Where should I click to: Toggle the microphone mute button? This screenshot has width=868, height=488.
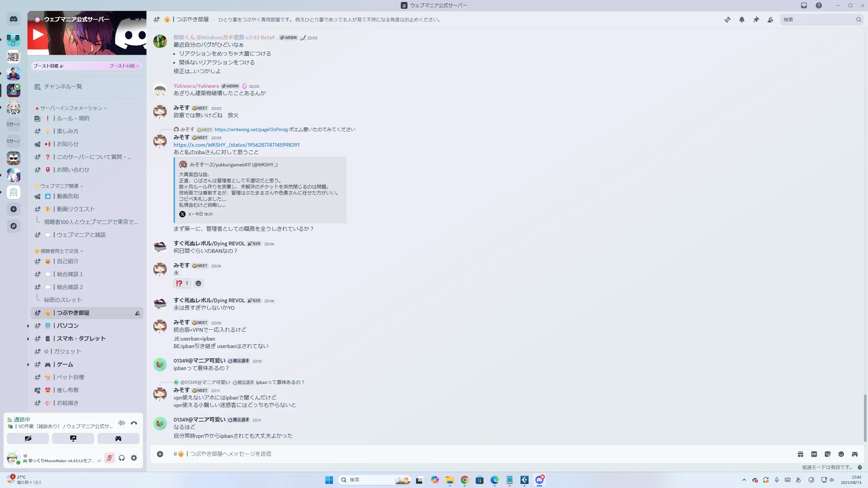pos(109,458)
